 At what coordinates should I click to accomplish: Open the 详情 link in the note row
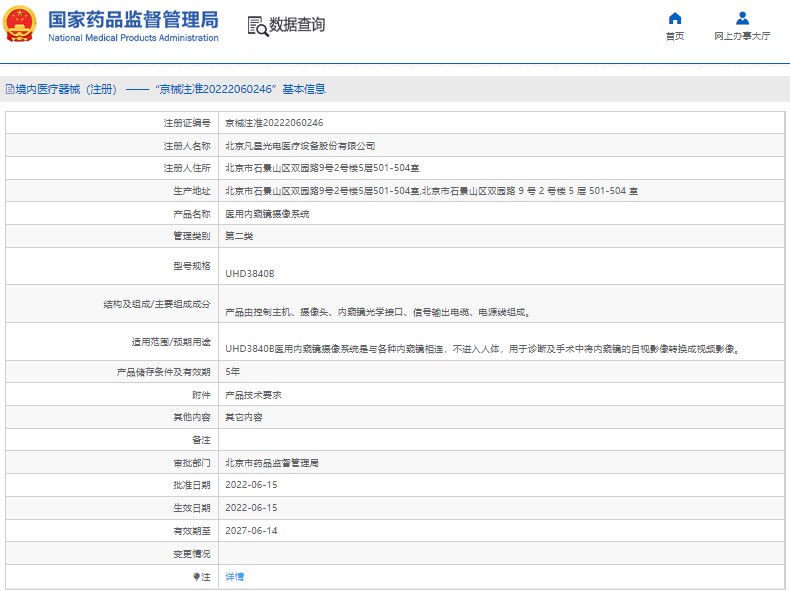[x=234, y=577]
